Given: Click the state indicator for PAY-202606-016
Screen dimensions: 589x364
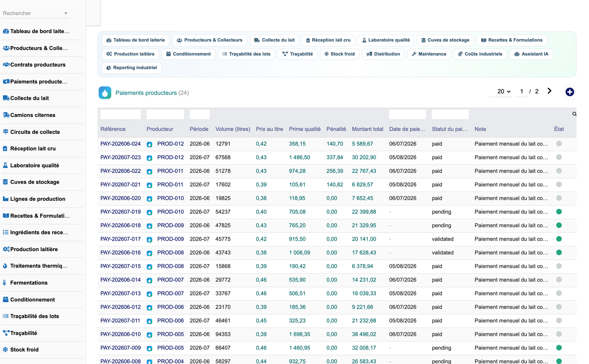Looking at the screenshot, I should [x=559, y=252].
